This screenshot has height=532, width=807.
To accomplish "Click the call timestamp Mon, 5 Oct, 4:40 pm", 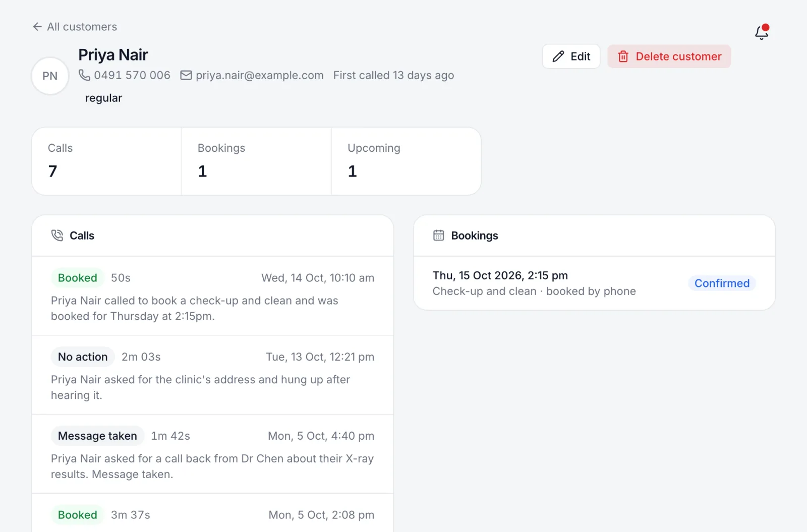I will click(321, 436).
